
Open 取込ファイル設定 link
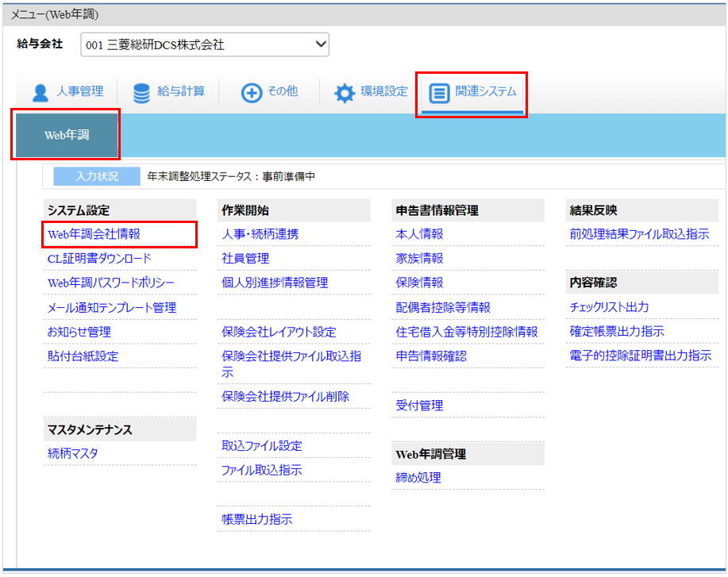[x=262, y=445]
